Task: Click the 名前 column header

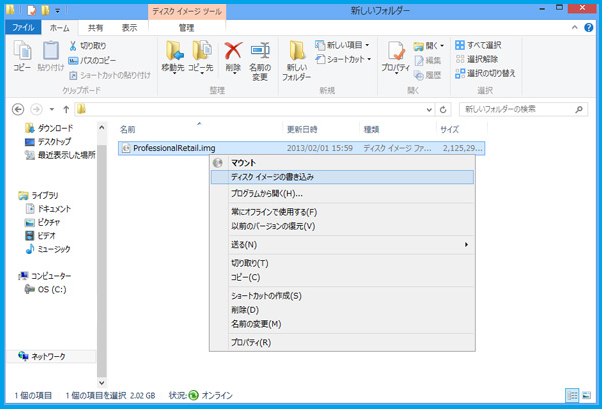Action: [200, 129]
